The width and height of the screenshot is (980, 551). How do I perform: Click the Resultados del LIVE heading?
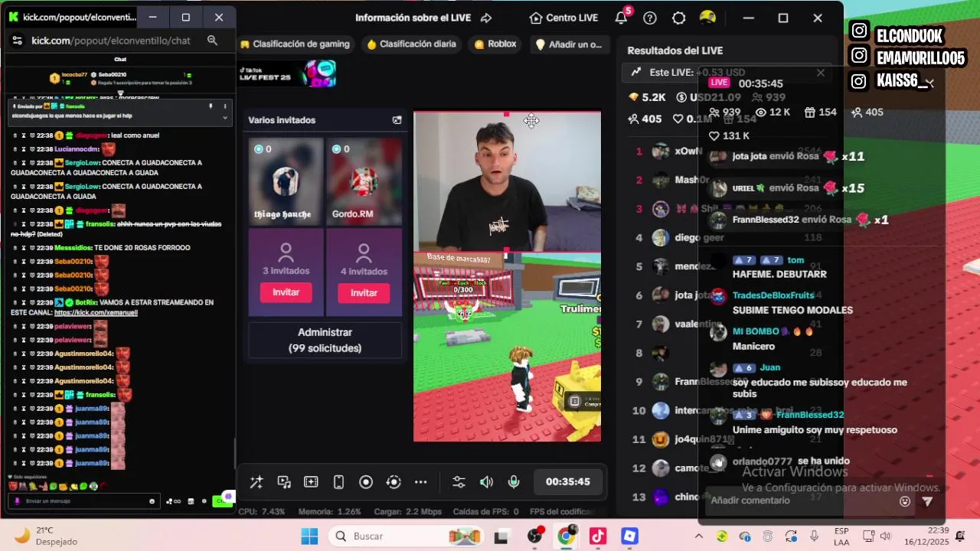(x=675, y=51)
